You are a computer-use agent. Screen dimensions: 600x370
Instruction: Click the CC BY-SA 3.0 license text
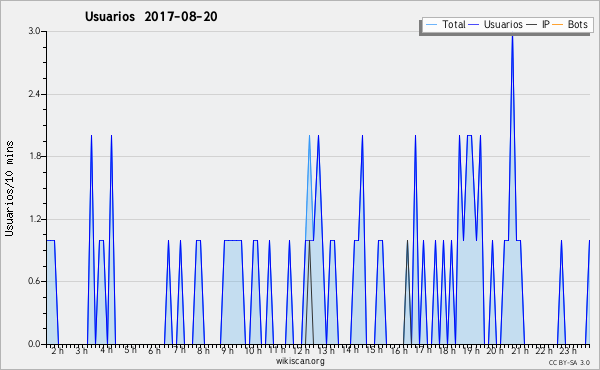coord(569,362)
